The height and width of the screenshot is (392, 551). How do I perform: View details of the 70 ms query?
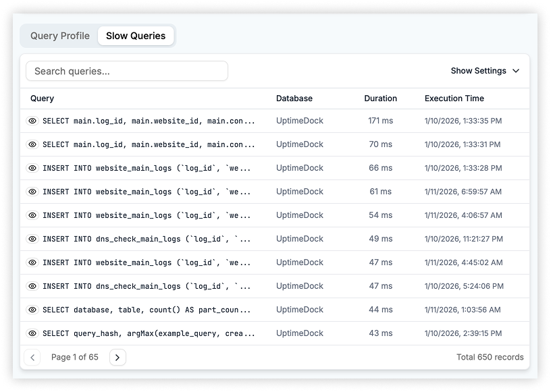32,144
